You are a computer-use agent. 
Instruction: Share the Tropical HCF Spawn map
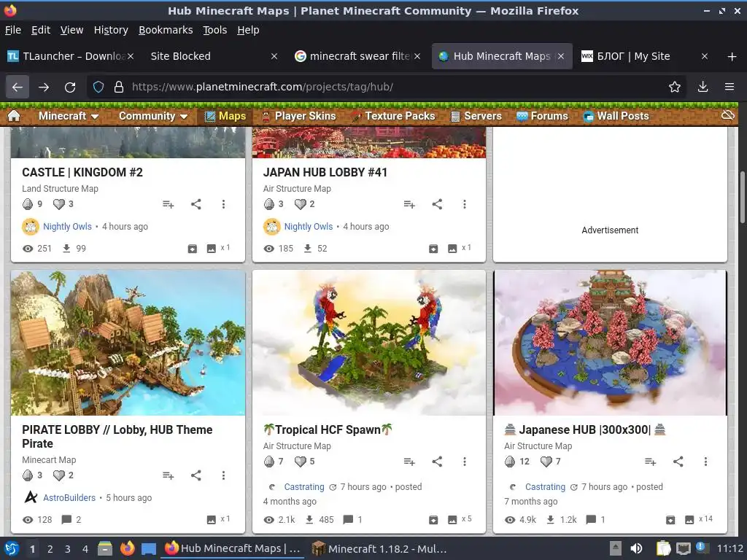pos(437,462)
